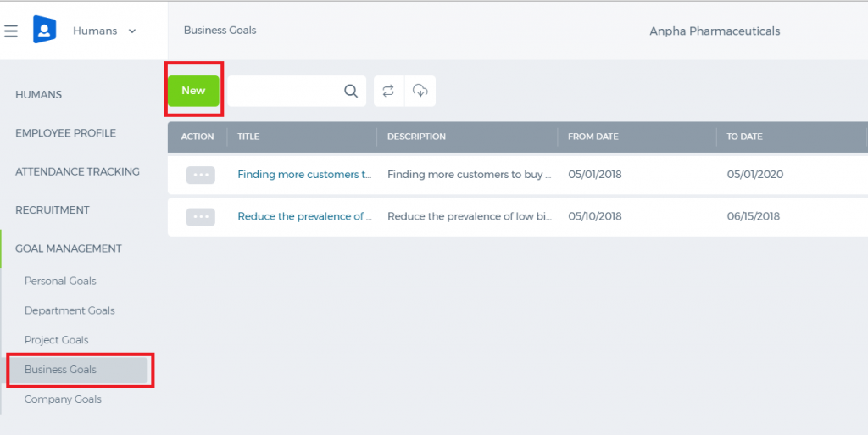
Task: Collapse the Goal Management section
Action: pyautogui.click(x=69, y=248)
